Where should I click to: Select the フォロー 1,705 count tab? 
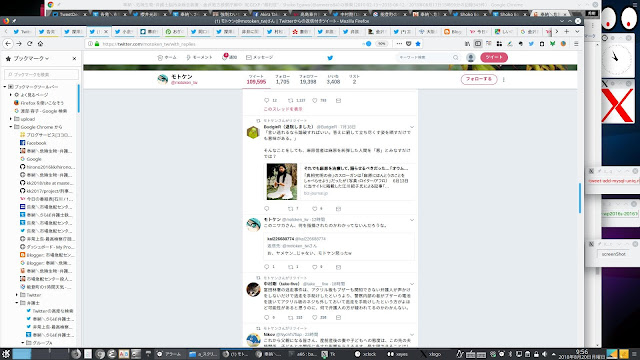coord(282,80)
